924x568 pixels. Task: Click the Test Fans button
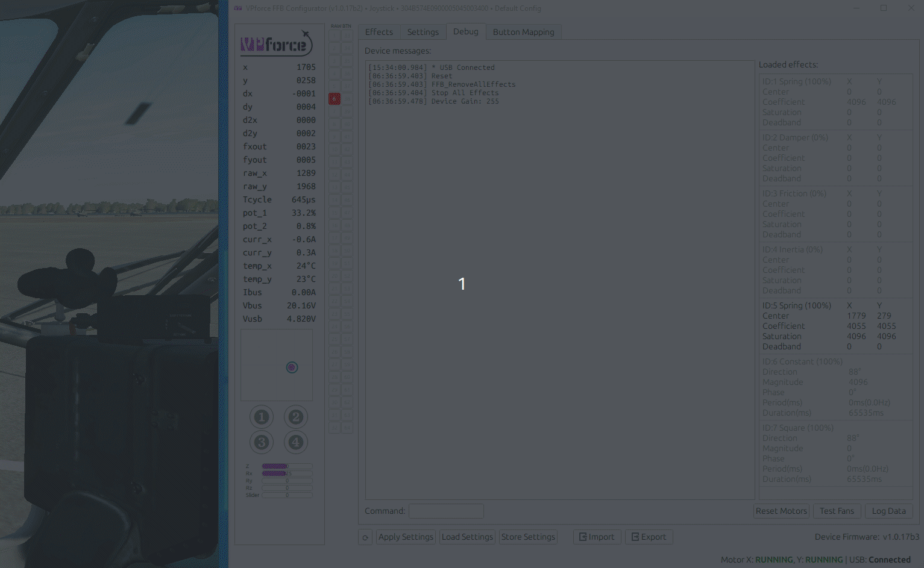[x=837, y=511]
